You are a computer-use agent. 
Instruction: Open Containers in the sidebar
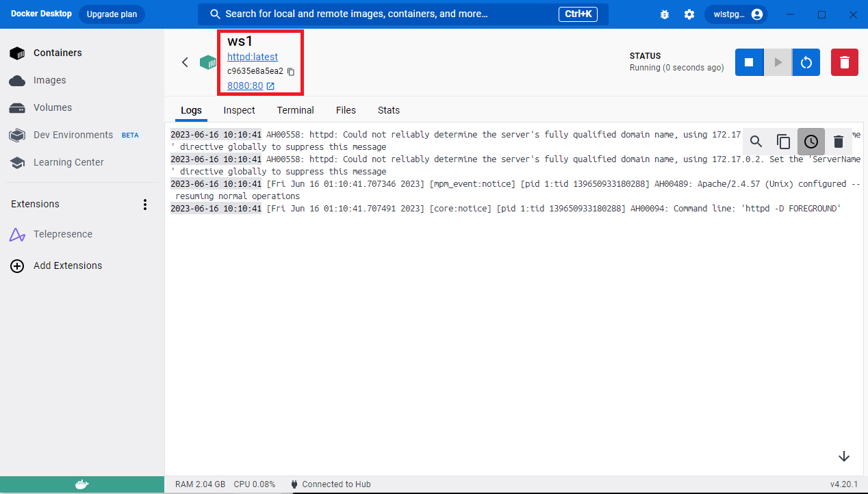tap(82, 53)
